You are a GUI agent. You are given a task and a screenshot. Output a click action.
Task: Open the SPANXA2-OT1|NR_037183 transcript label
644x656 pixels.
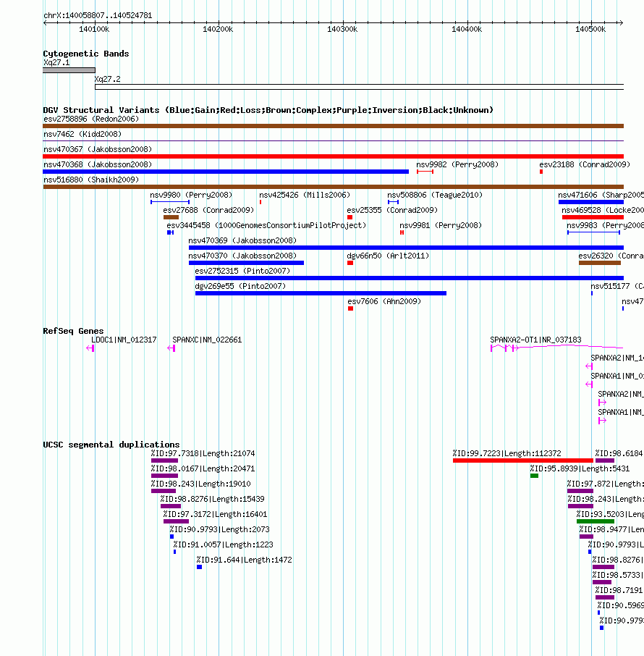pos(535,340)
